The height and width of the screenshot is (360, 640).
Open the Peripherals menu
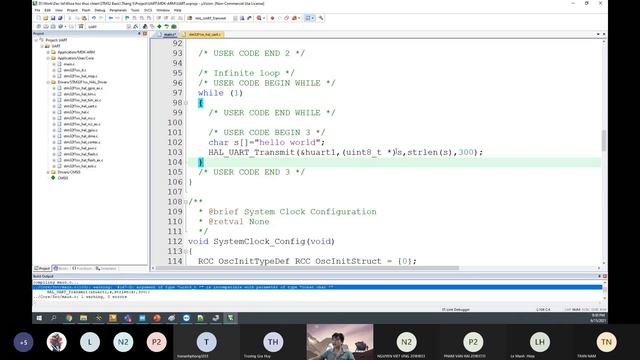coord(118,10)
